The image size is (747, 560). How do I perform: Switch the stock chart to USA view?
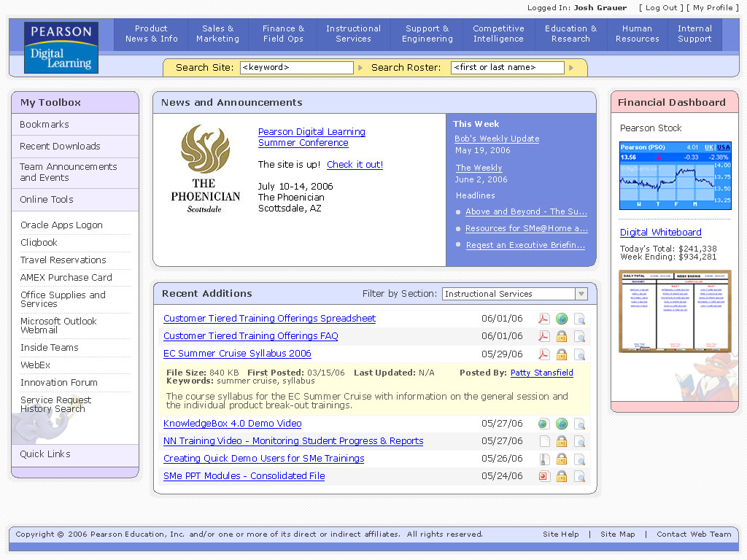(x=724, y=147)
